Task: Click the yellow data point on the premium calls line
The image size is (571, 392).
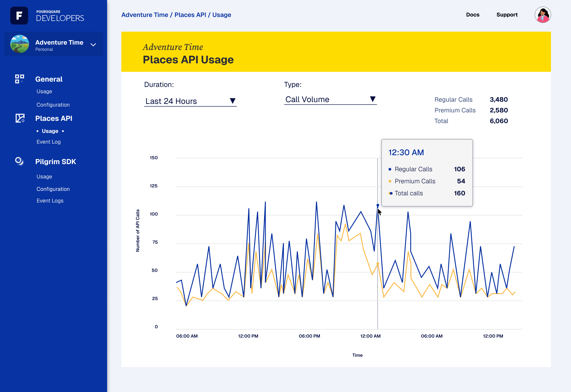Action: pyautogui.click(x=378, y=264)
